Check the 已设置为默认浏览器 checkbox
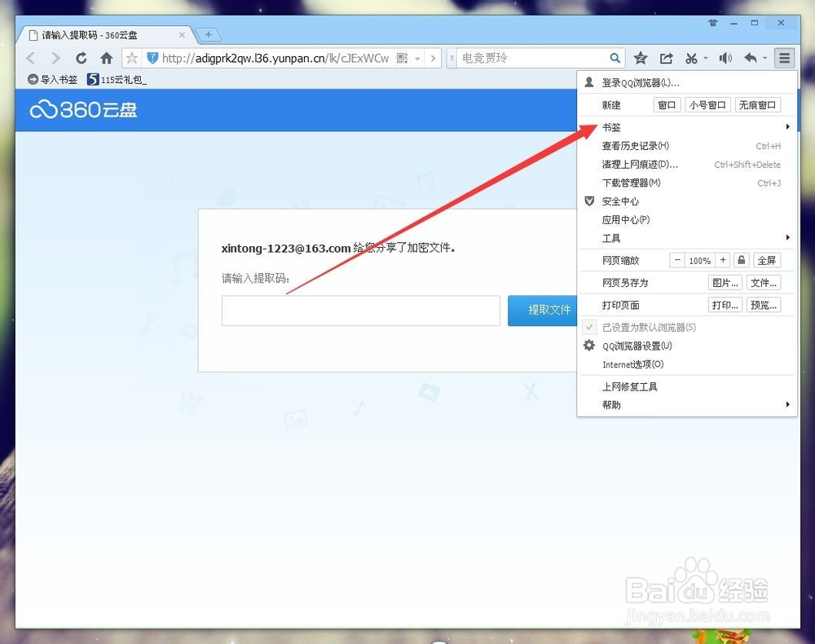 pos(589,327)
